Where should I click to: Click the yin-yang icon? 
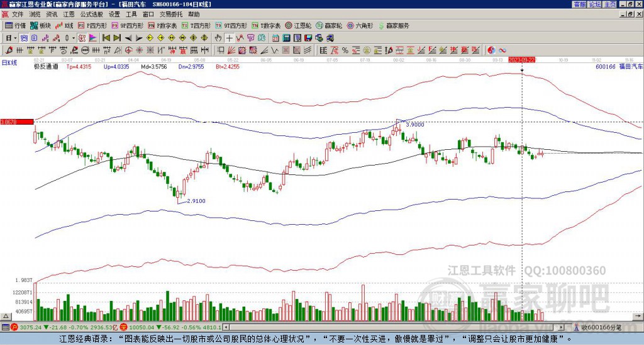pos(491,50)
